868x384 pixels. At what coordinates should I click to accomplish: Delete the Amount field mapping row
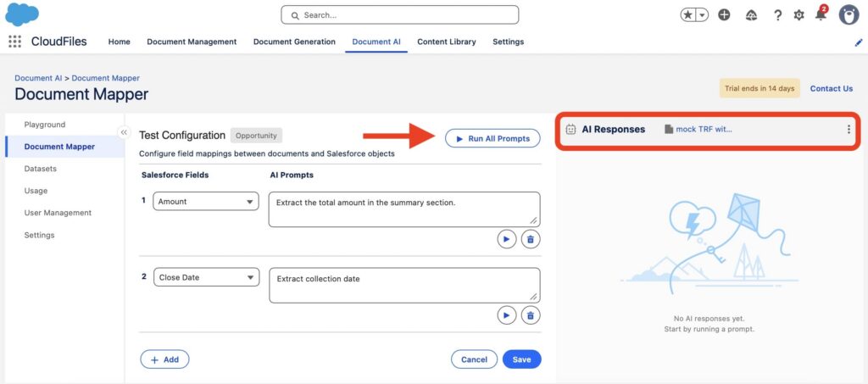click(x=531, y=239)
